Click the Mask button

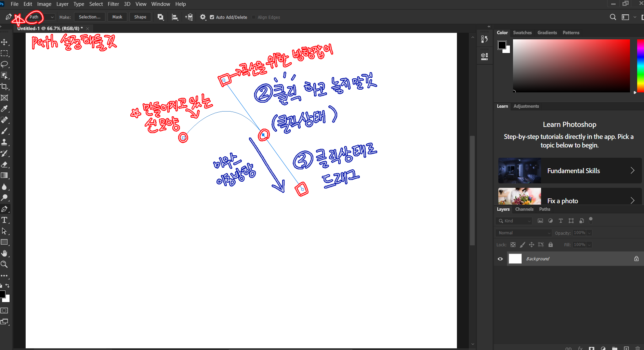click(117, 17)
